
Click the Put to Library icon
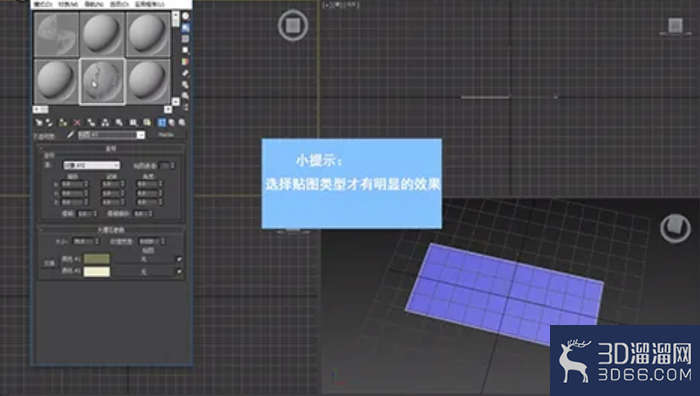click(x=119, y=122)
